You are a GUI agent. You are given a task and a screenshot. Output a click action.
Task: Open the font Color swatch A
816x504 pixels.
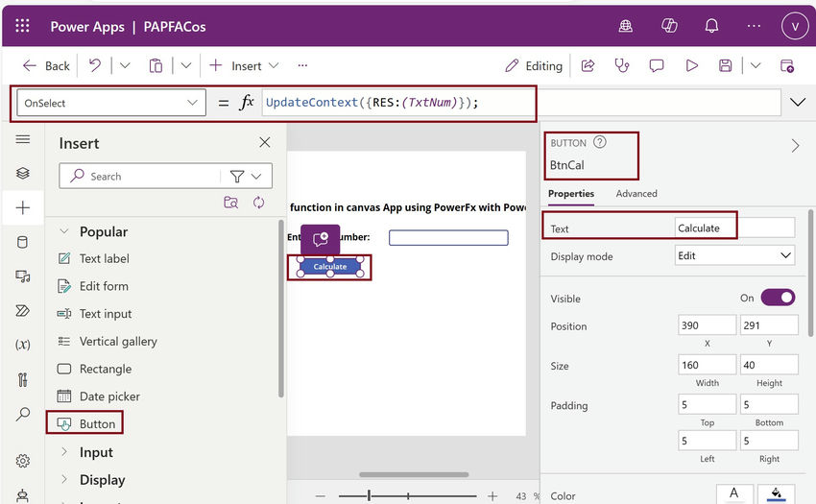pos(734,493)
